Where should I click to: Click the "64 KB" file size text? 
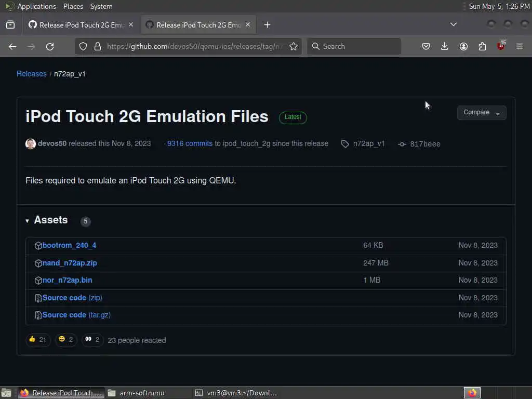pos(373,245)
